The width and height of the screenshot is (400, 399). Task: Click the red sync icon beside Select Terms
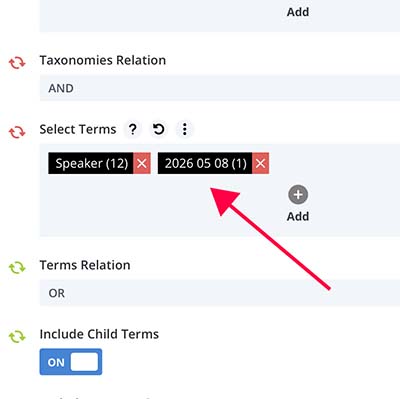pos(17,132)
